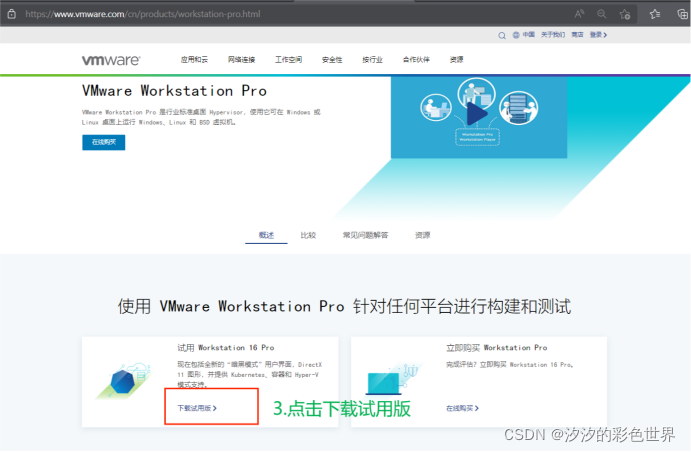Image resolution: width=691 pixels, height=452 pixels.
Task: Open the 合作伙伴 menu
Action: 416,59
